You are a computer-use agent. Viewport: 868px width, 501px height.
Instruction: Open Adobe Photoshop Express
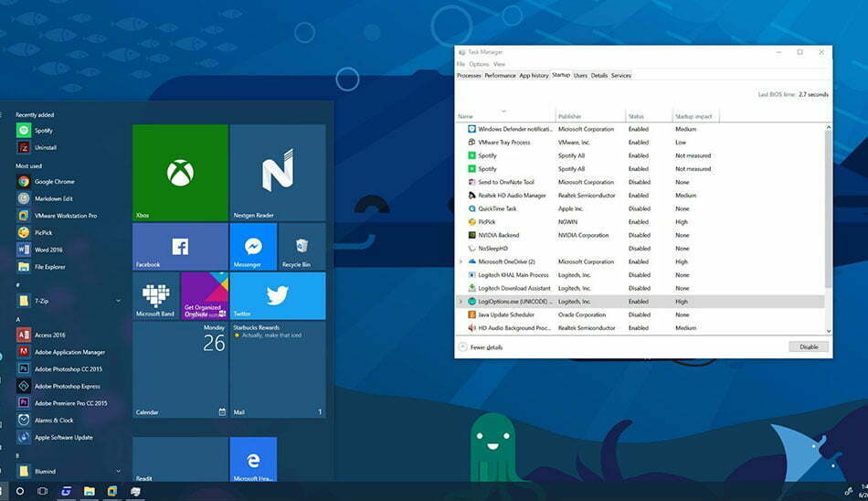coord(67,387)
